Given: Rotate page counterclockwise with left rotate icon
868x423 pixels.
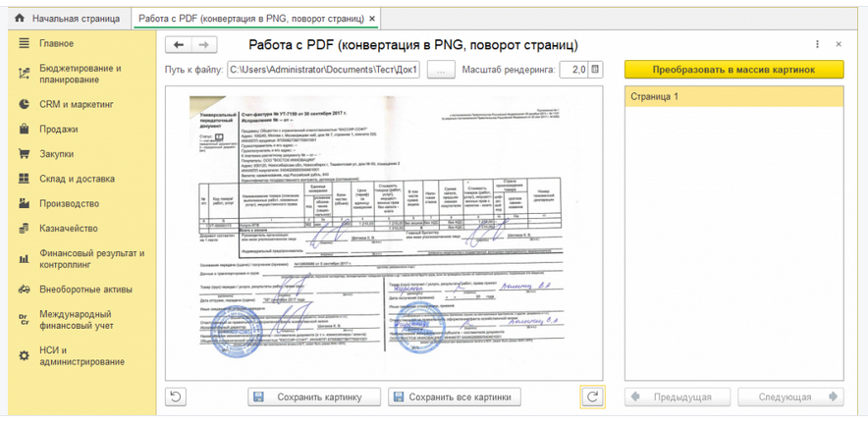Looking at the screenshot, I should tap(176, 397).
